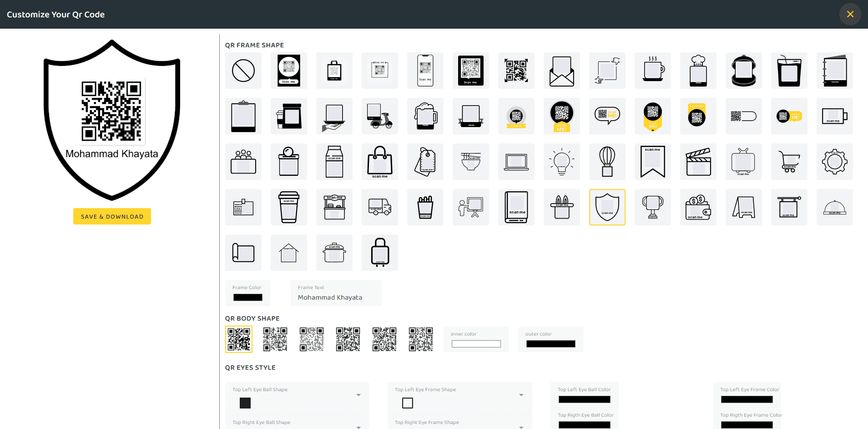This screenshot has height=429, width=868.
Task: Choose the clipboard frame
Action: coord(243,116)
